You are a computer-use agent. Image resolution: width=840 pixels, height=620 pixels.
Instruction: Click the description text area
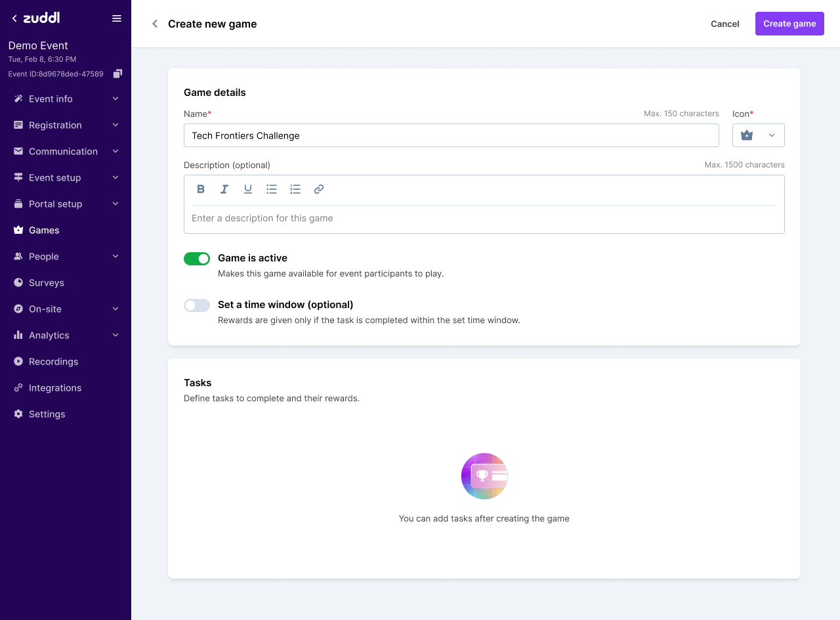click(x=484, y=218)
